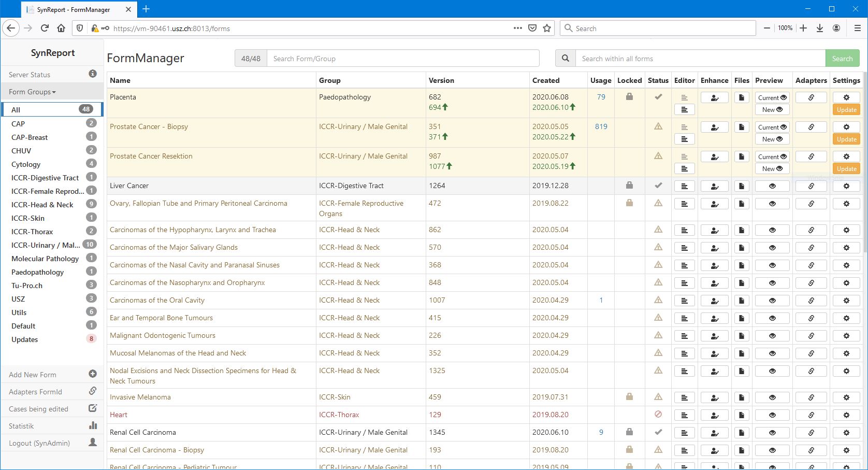Image resolution: width=868 pixels, height=470 pixels.
Task: Open Statistik via the chart icon
Action: 92,425
